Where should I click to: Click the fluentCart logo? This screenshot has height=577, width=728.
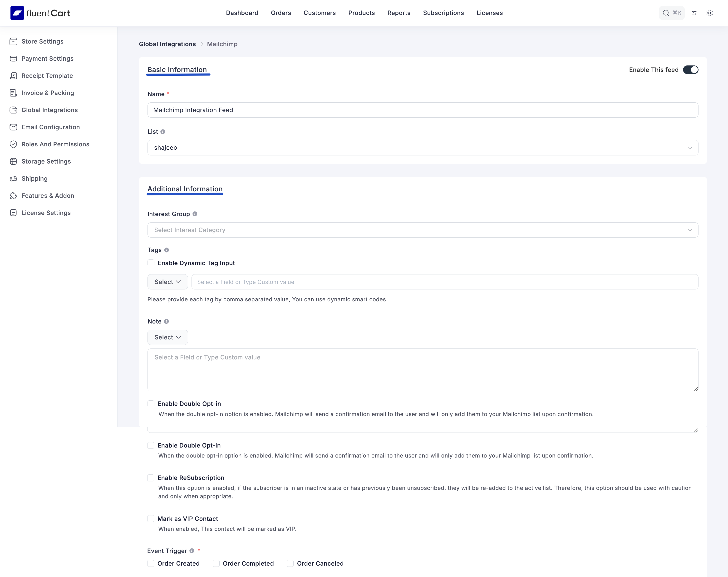pos(40,13)
